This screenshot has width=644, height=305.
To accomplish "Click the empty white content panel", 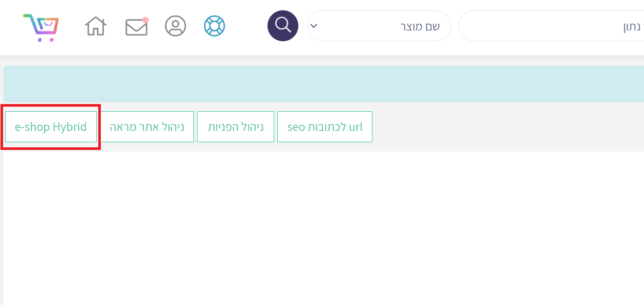I will pos(324,227).
